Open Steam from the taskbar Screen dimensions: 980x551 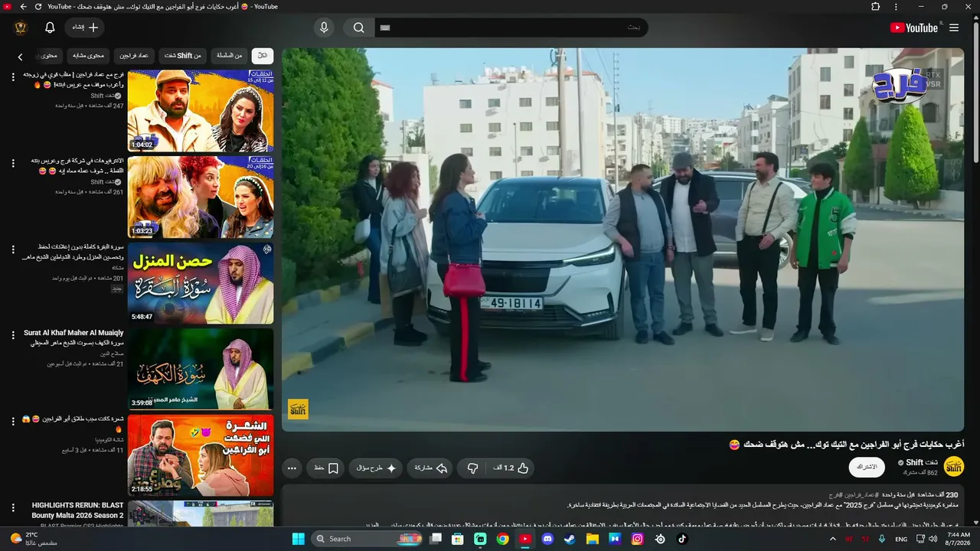click(570, 539)
